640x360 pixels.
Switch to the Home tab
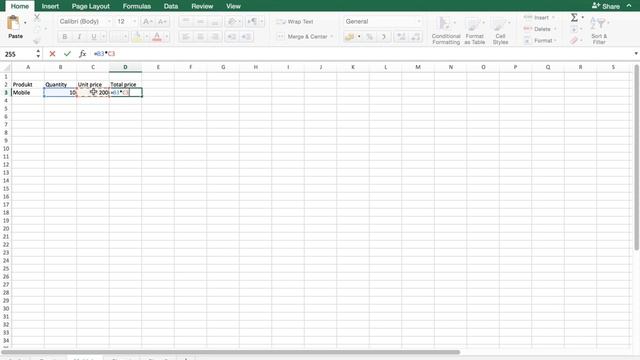[x=20, y=6]
